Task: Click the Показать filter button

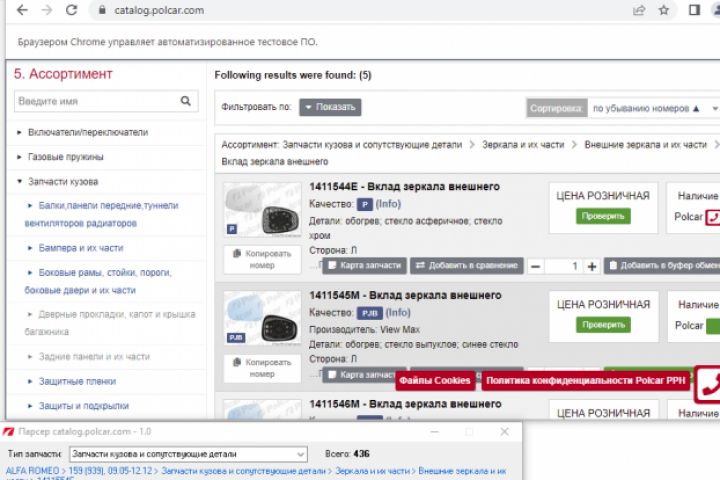Action: click(x=330, y=107)
